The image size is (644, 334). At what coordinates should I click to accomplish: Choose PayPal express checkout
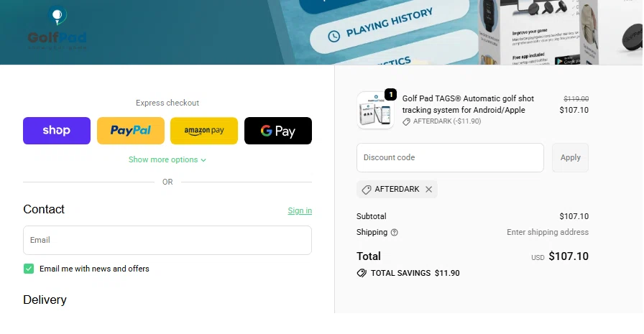pos(131,131)
